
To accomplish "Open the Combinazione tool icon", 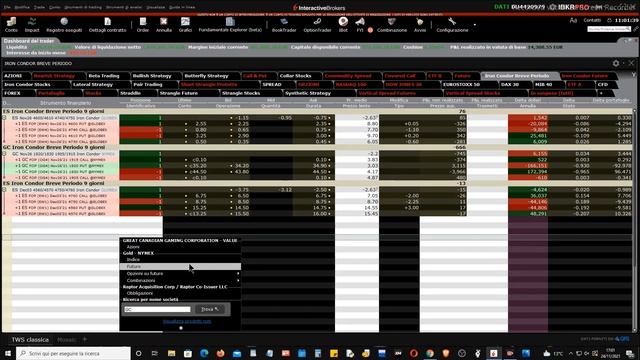I will click(392, 24).
